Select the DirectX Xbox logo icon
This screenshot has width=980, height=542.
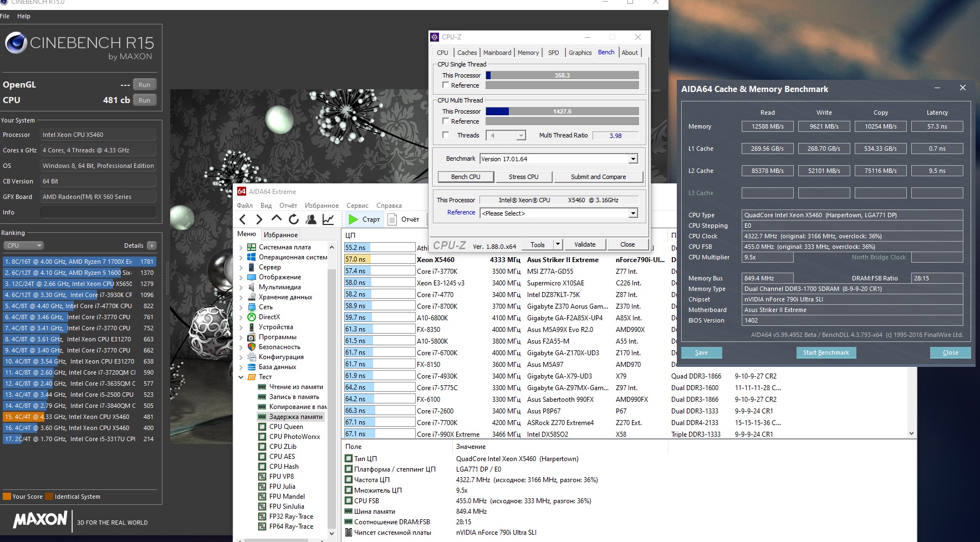tap(252, 317)
